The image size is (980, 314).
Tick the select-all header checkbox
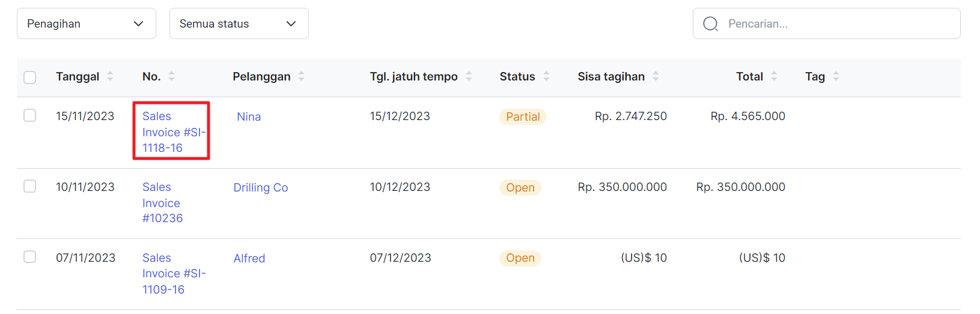pyautogui.click(x=29, y=77)
